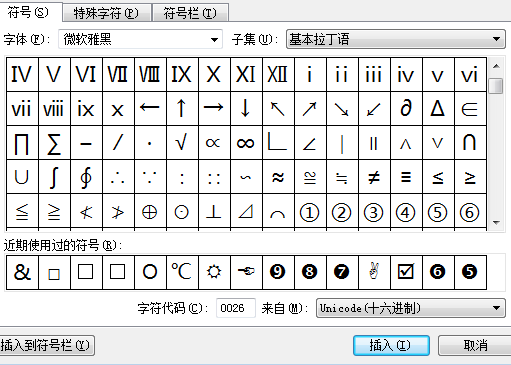Select the lowercase roman viii symbol
The height and width of the screenshot is (365, 511).
(54, 109)
